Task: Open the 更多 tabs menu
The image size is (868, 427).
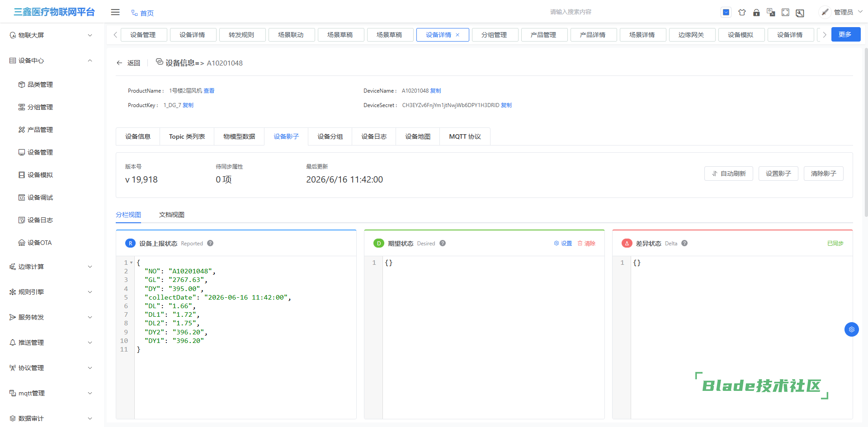Action: point(845,34)
